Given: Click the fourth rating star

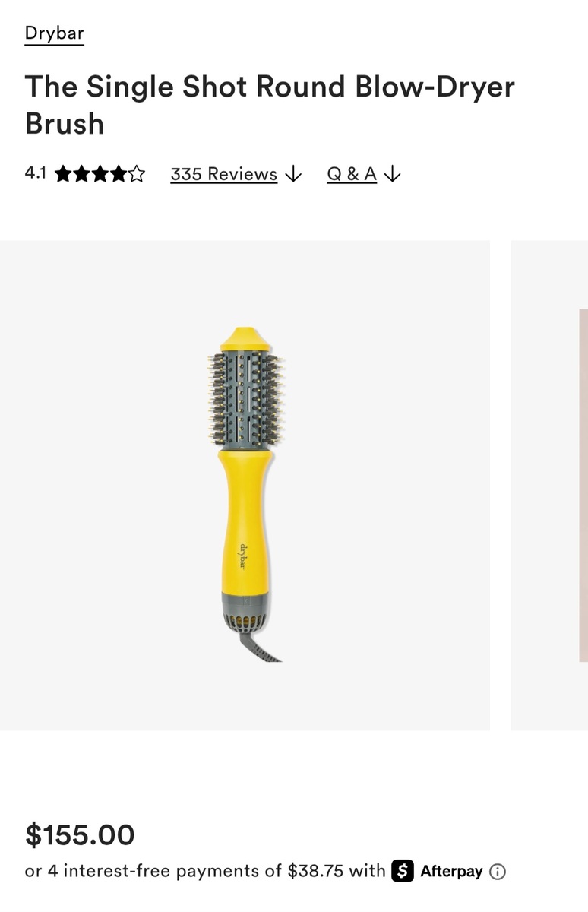Looking at the screenshot, I should tap(118, 174).
